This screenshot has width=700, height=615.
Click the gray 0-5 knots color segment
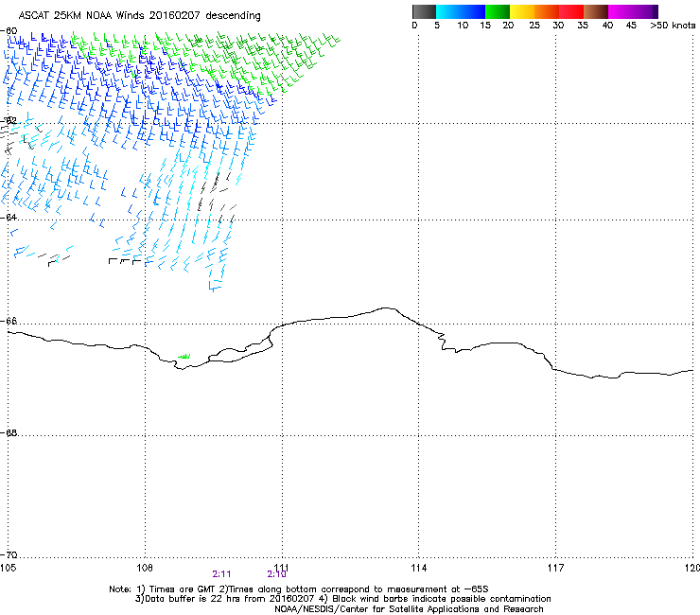(424, 11)
